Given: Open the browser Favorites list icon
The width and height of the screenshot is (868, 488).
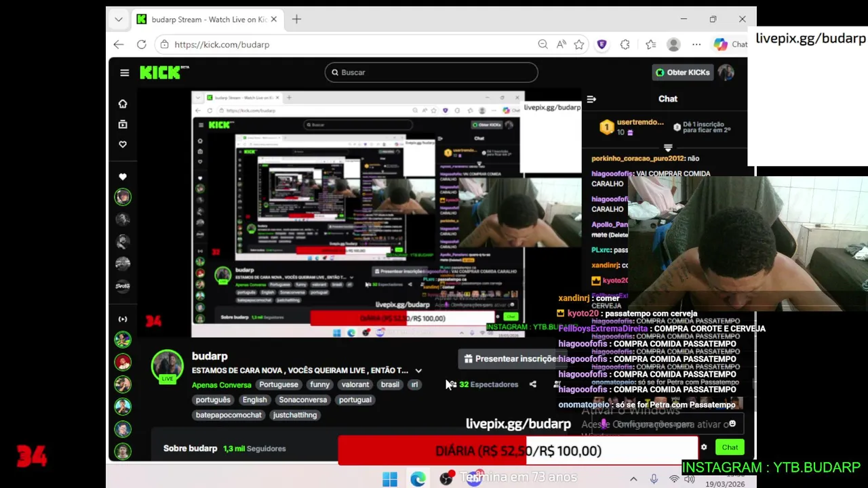Looking at the screenshot, I should point(651,45).
